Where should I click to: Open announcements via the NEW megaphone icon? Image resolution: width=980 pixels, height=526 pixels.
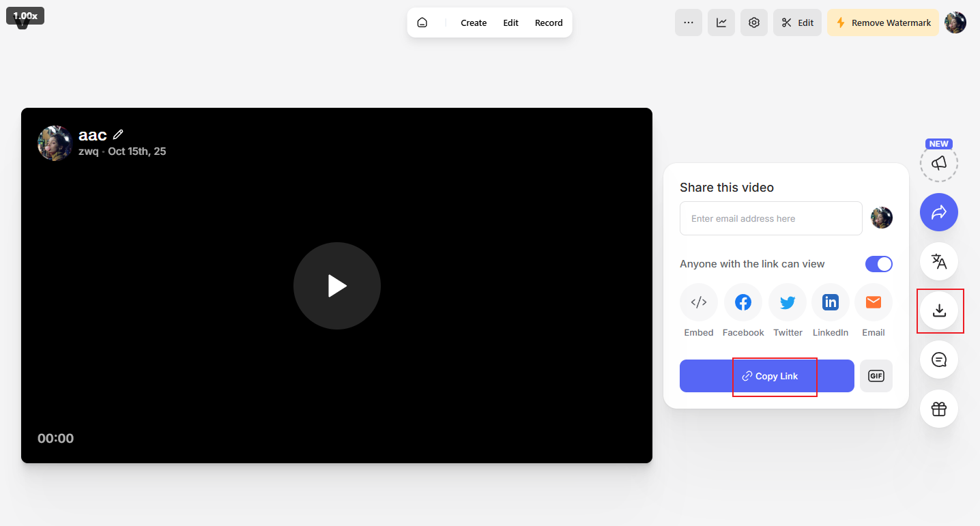938,163
